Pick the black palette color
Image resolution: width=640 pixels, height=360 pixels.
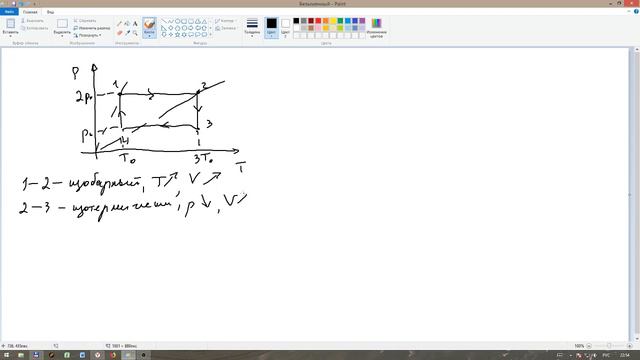pyautogui.click(x=296, y=21)
